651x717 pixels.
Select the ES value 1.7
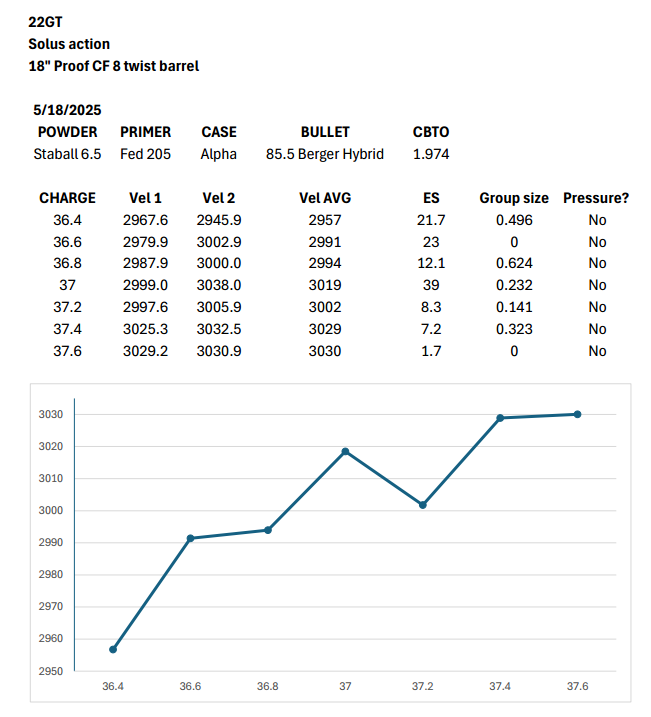click(431, 351)
